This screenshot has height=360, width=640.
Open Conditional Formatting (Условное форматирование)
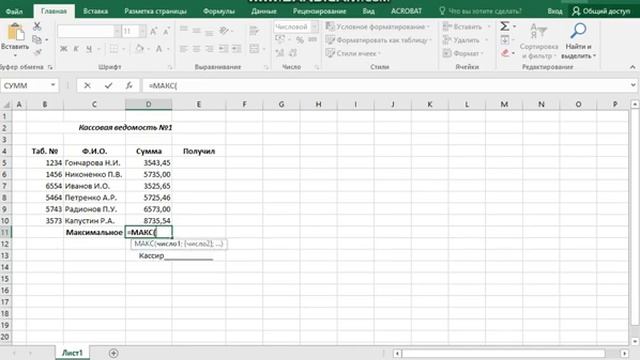[378, 27]
